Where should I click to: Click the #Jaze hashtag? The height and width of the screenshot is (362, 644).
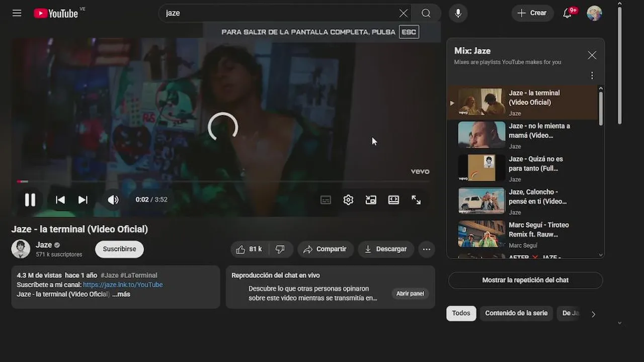110,275
